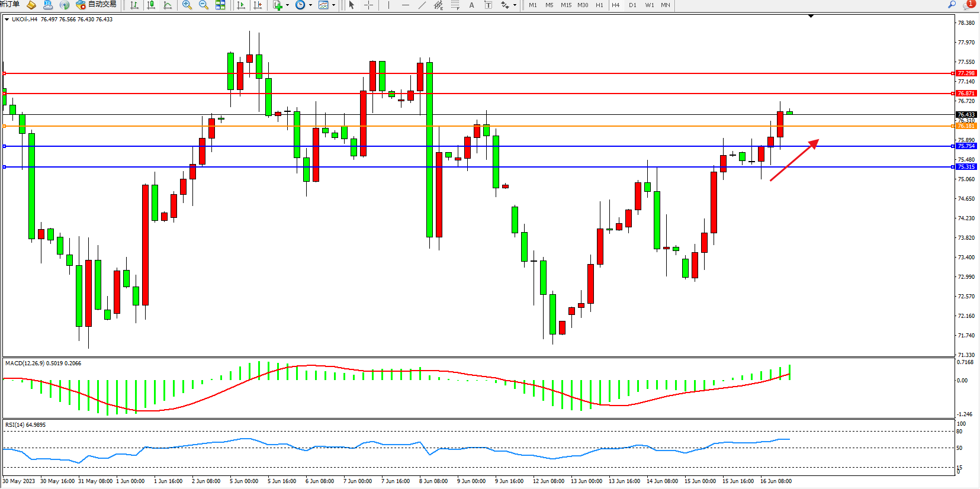Open the search magnifier icon
The width and height of the screenshot is (980, 489).
pos(952,5)
